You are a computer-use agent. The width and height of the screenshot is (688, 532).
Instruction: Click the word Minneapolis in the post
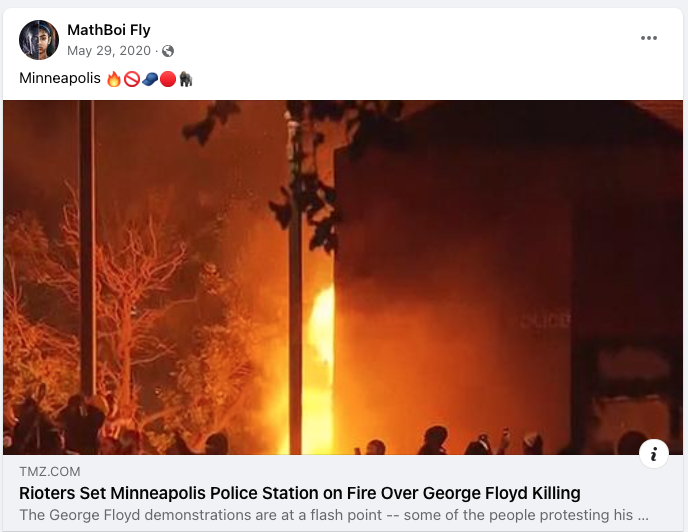(60, 78)
